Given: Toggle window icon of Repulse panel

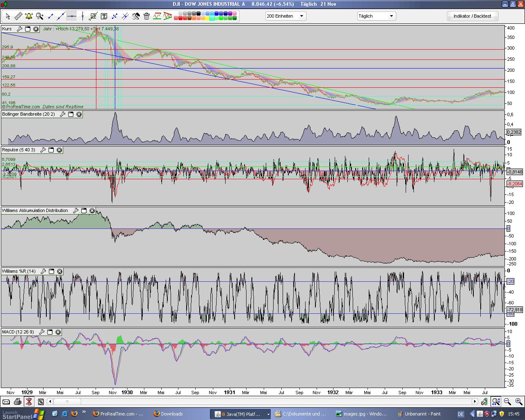Looking at the screenshot, I should coord(51,150).
